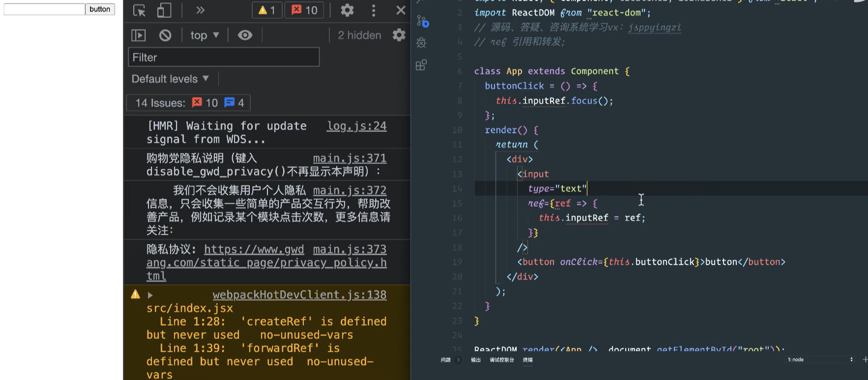
Task: Open the warnings count badge showing 1
Action: (x=267, y=10)
